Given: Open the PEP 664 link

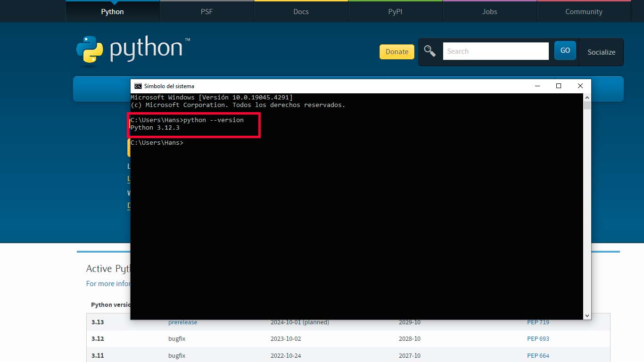Looking at the screenshot, I should click(538, 356).
